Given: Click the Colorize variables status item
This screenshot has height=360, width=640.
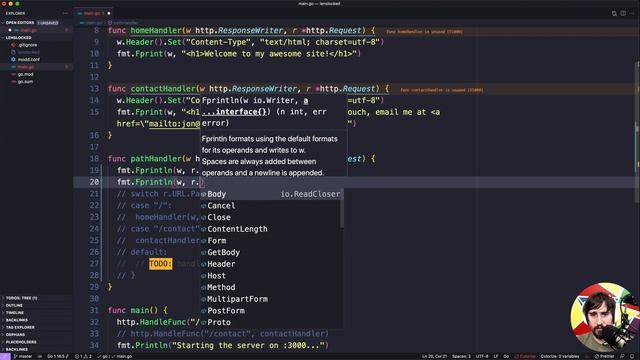Looking at the screenshot, I should 560,356.
